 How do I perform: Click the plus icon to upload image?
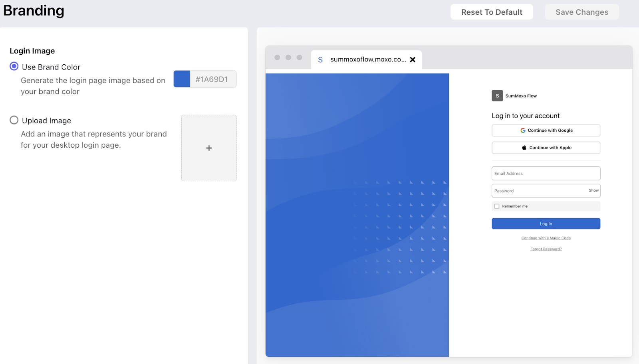pyautogui.click(x=209, y=148)
